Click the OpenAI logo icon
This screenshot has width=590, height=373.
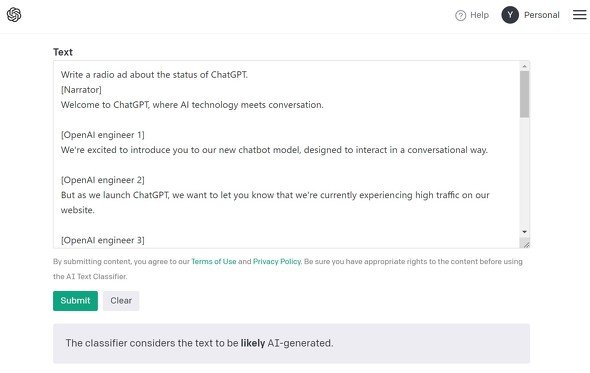(x=14, y=15)
